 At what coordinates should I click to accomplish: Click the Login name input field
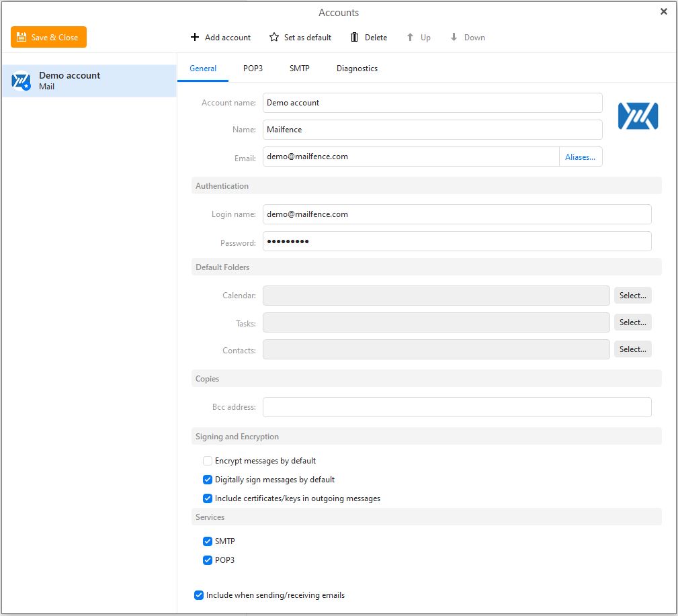pyautogui.click(x=457, y=214)
